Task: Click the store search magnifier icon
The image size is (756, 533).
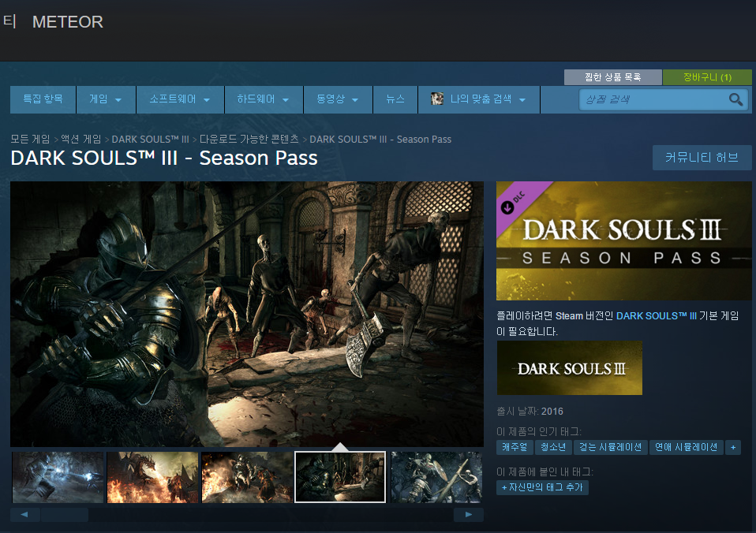Action: [x=735, y=99]
